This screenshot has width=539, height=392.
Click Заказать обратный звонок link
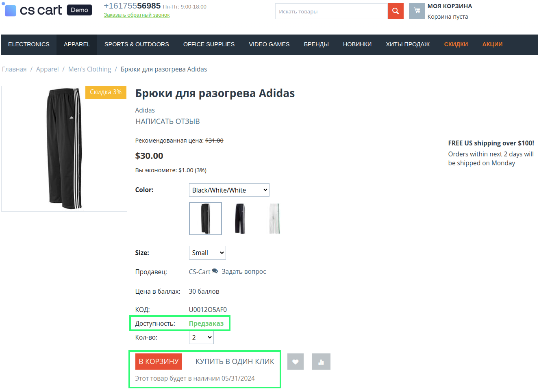tap(137, 15)
